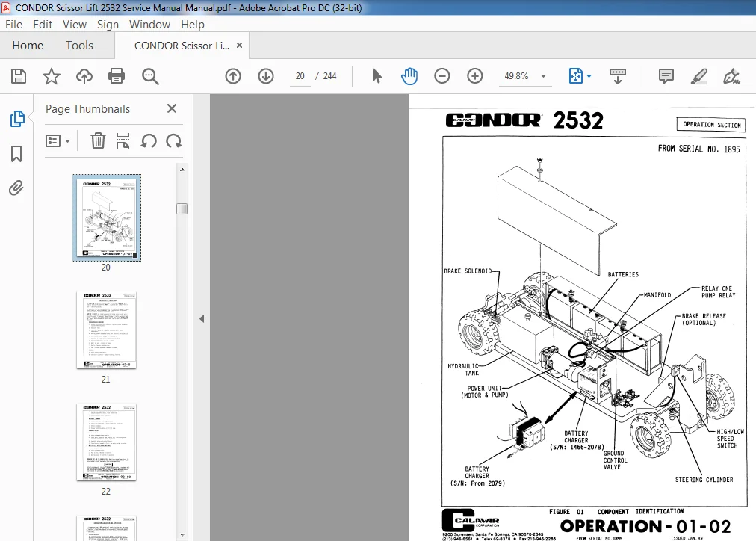
Task: Click the total page count 244
Action: [x=329, y=76]
